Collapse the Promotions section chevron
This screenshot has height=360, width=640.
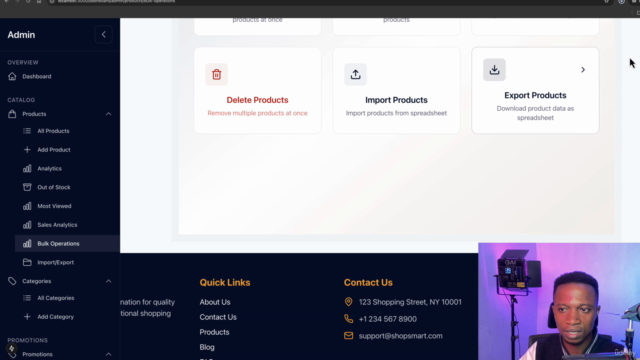[x=108, y=354]
